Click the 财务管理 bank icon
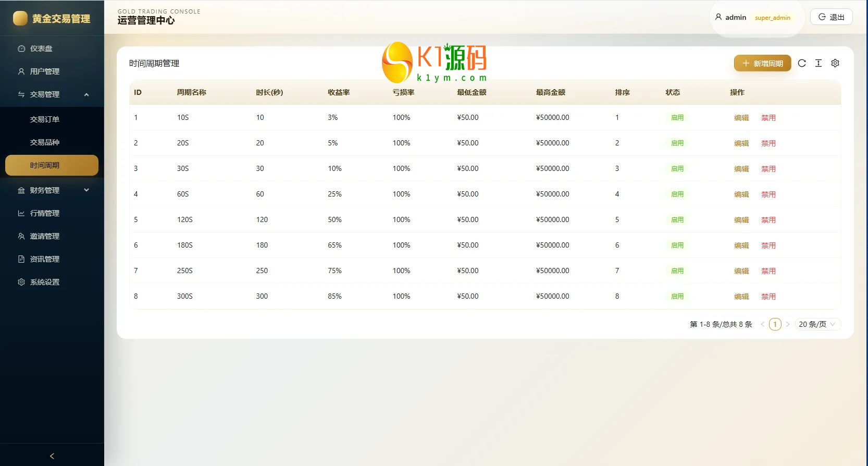Viewport: 868px width, 466px height. (21, 190)
